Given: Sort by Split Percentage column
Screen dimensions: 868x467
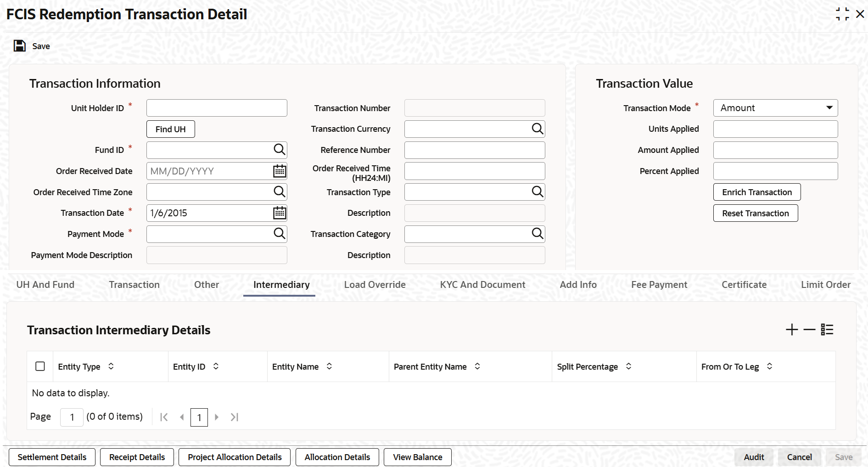Looking at the screenshot, I should [x=628, y=366].
